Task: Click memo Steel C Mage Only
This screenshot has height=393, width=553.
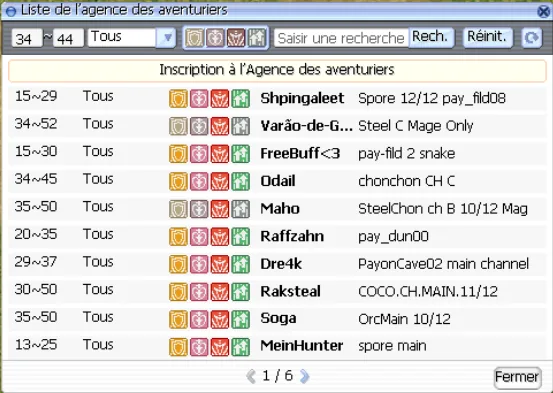Action: pyautogui.click(x=415, y=126)
